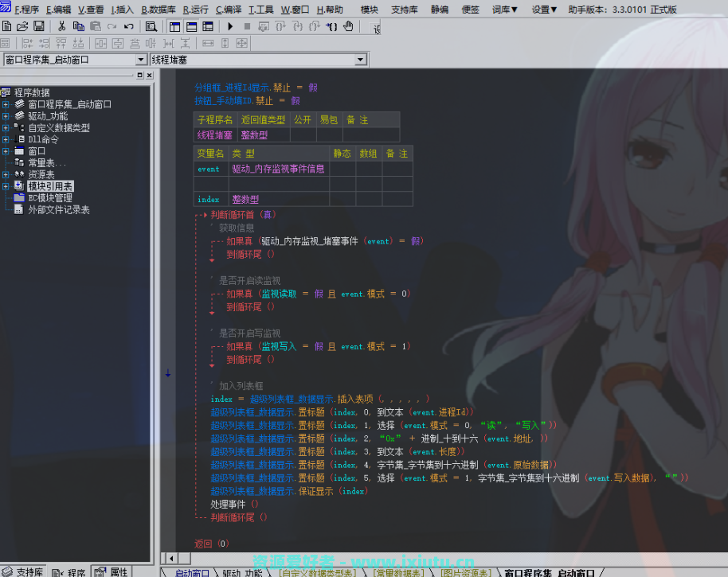Viewport: 728px width, 577px height.
Task: Select EC模块管理 in the tree
Action: coord(50,198)
